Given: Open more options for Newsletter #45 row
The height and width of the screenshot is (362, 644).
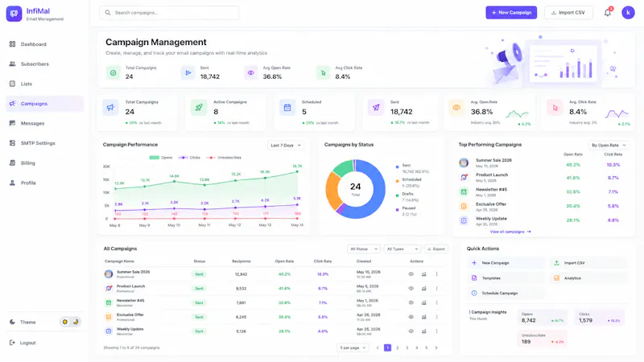Looking at the screenshot, I should (436, 302).
